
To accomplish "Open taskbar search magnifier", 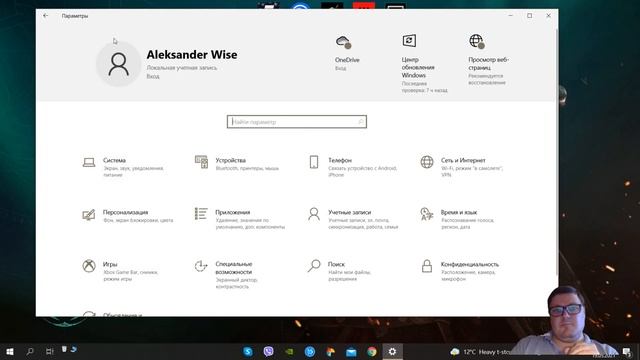I will 30,351.
